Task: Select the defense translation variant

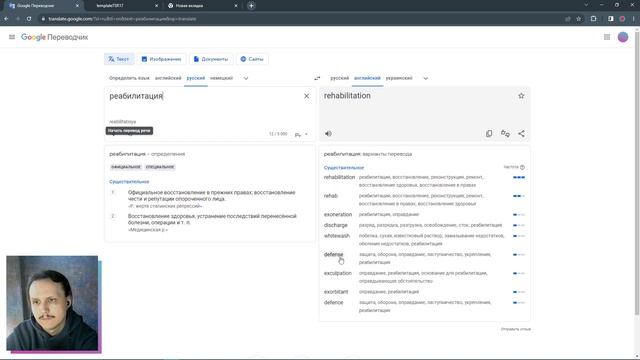Action: (333, 254)
